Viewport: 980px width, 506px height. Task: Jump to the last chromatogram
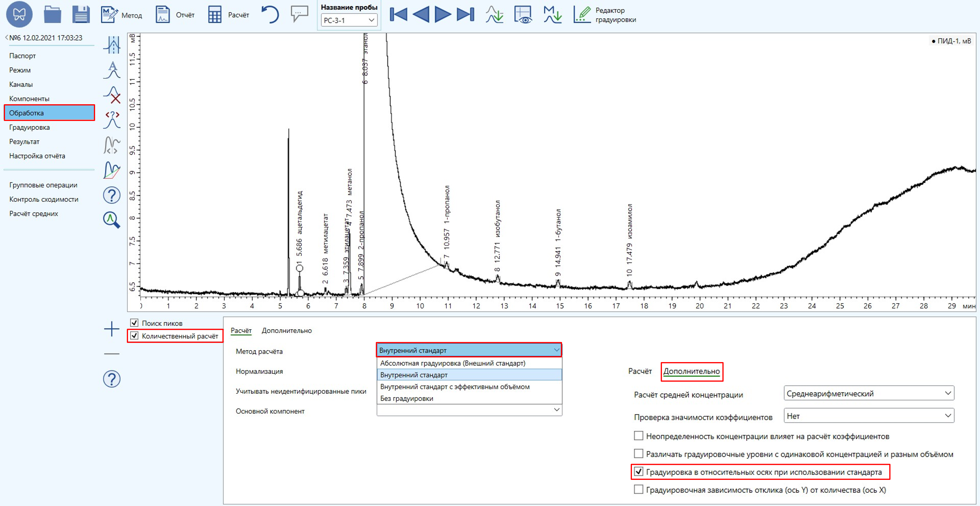[465, 14]
